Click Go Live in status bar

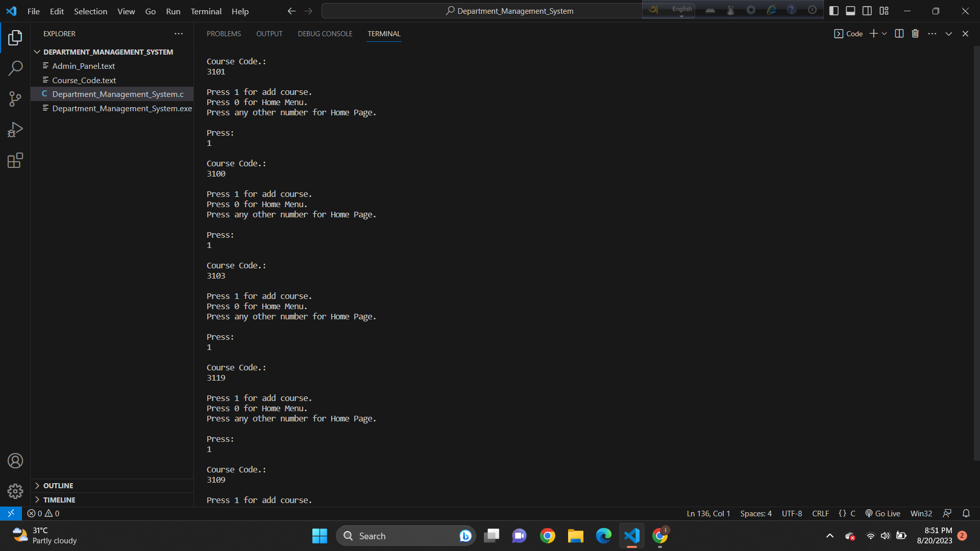(883, 513)
